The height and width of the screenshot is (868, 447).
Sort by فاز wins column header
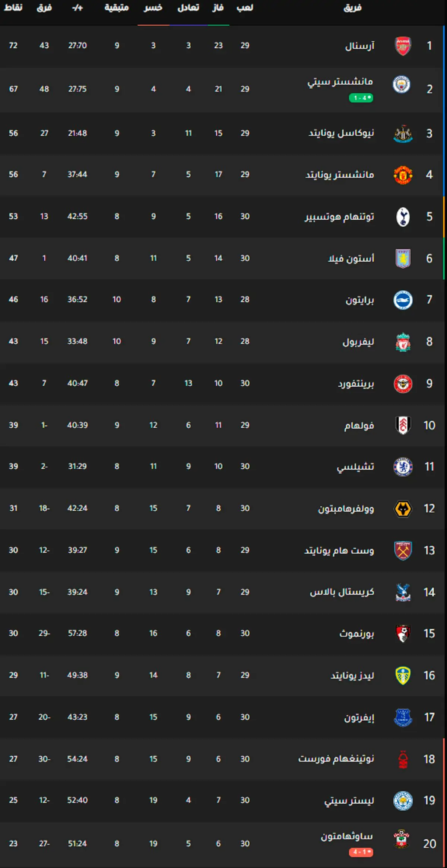click(x=218, y=8)
